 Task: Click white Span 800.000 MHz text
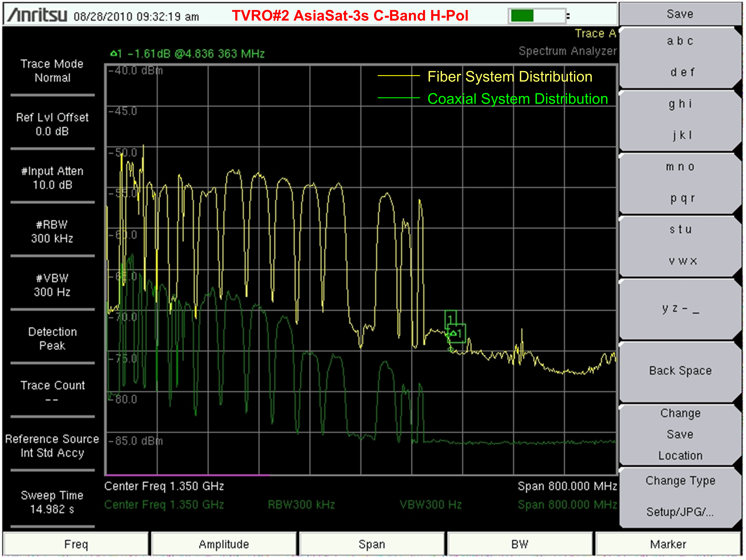567,486
